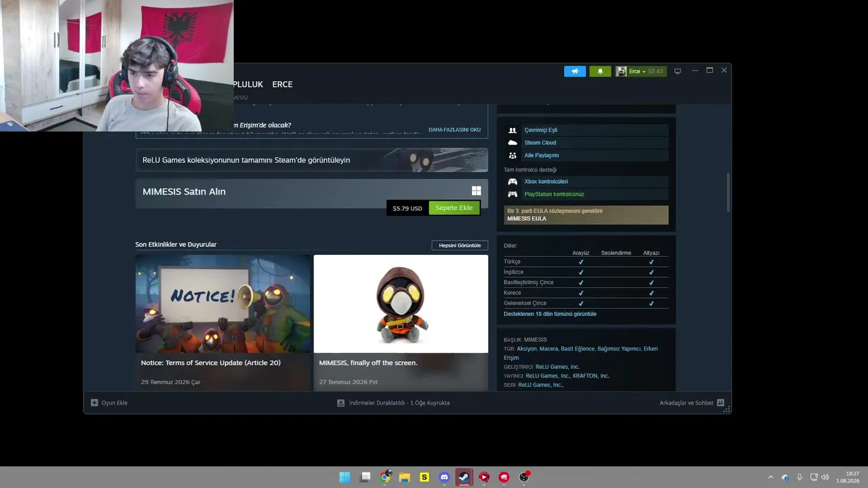Open the MIMESIS EULA notice
Viewport: 868px width, 488px height.
point(586,215)
